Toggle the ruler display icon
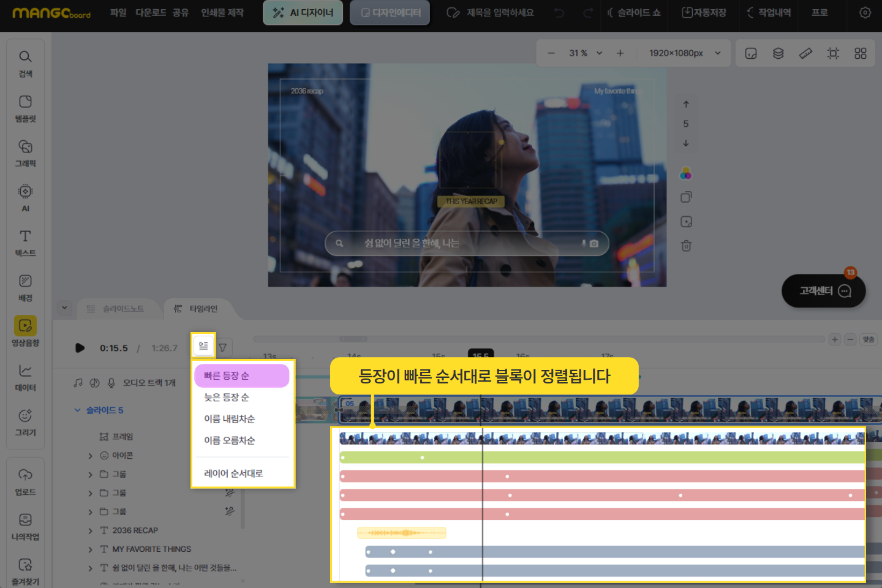Viewport: 882px width, 588px height. 805,53
